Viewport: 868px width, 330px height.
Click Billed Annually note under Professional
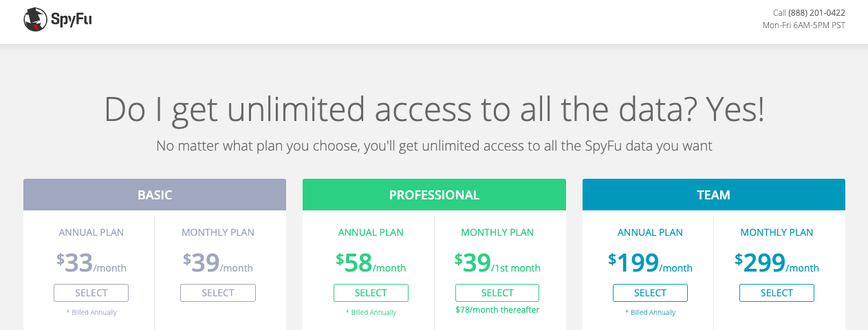coord(371,313)
